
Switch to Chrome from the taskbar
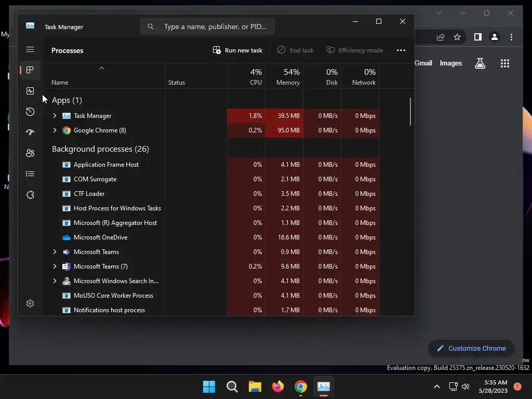(x=301, y=387)
